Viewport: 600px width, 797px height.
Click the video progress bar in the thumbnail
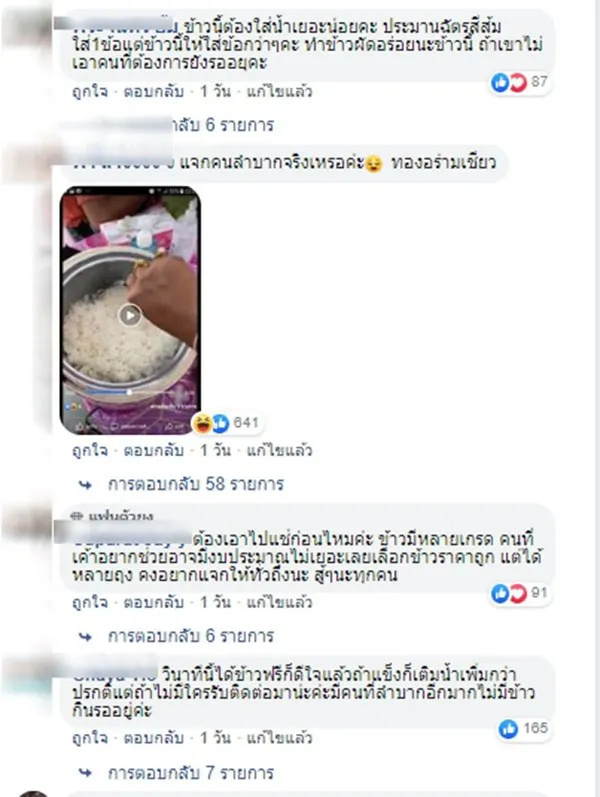click(130, 392)
